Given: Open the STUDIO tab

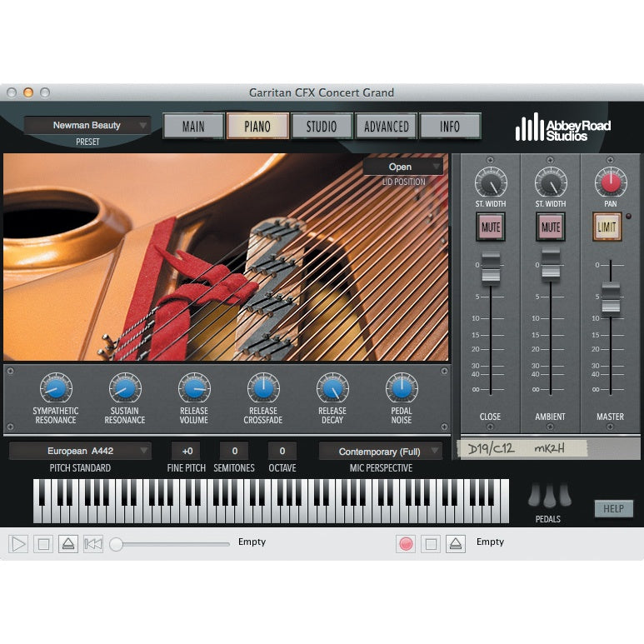Looking at the screenshot, I should 322,126.
